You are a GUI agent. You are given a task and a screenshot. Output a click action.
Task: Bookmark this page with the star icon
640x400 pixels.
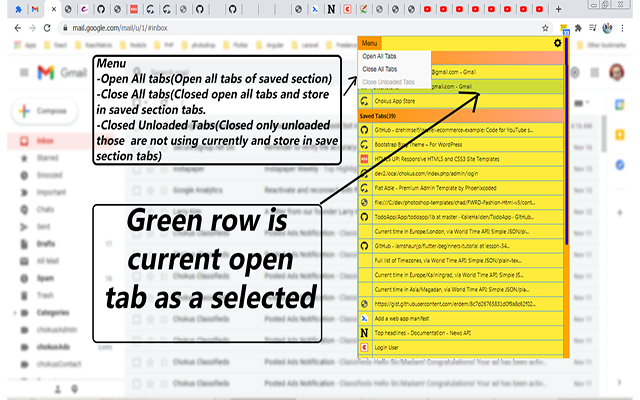click(545, 28)
